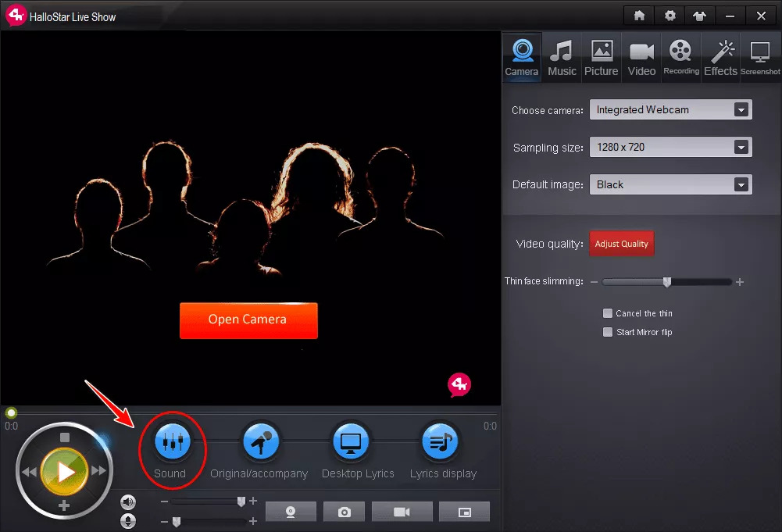Click the video camcorder button in the bottom toolbar
The width and height of the screenshot is (782, 532).
pyautogui.click(x=402, y=512)
